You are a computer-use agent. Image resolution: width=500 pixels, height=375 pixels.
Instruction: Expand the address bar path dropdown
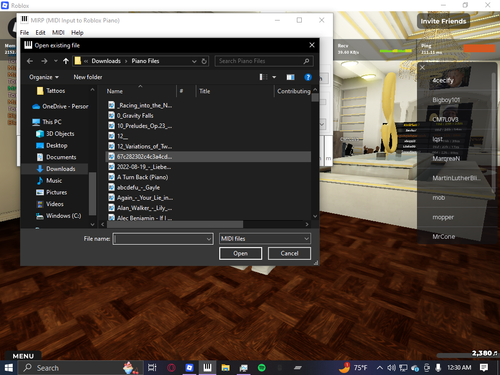[x=194, y=61]
